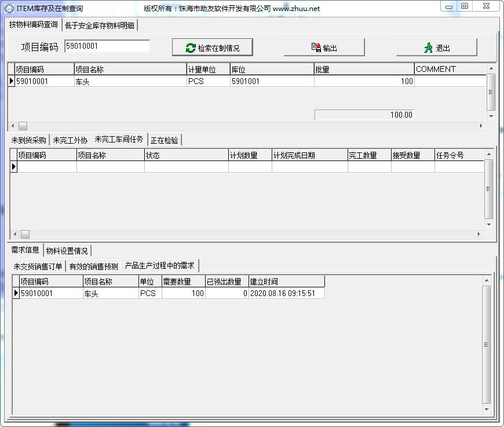Viewport: 504px width, 427px height.
Task: Show the 正在检验 tab
Action: click(x=165, y=140)
